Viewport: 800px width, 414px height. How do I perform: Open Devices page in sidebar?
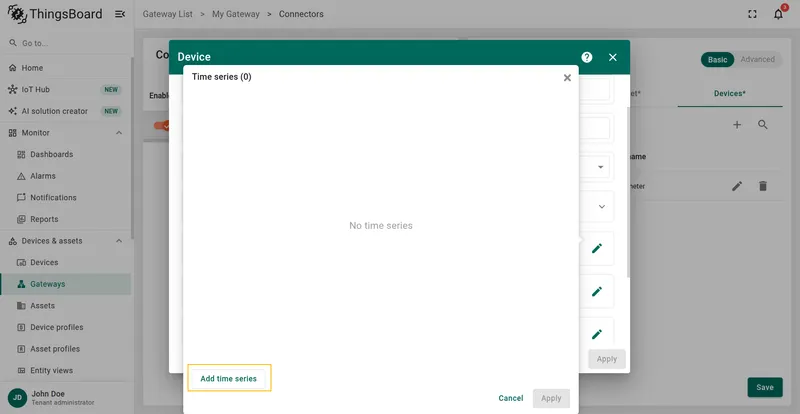pos(65,262)
